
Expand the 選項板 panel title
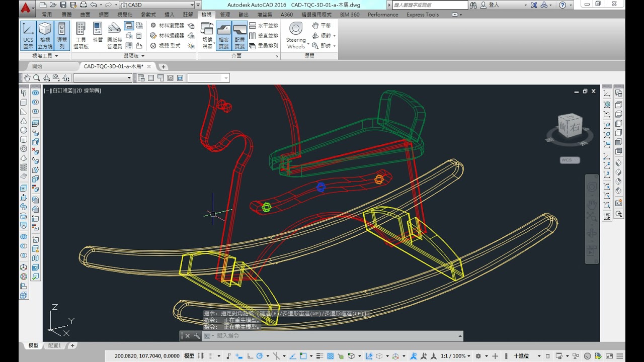(134, 56)
